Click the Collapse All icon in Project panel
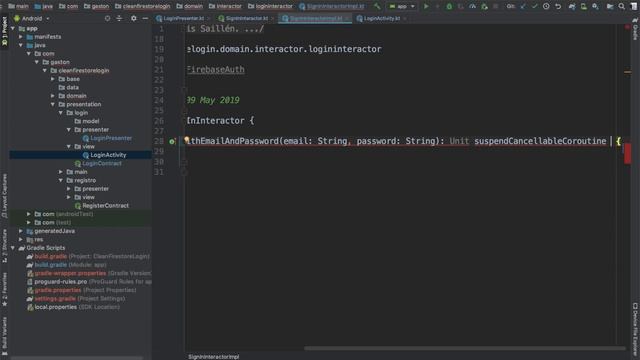Screen dimensions: 640x360 pyautogui.click(x=119, y=18)
